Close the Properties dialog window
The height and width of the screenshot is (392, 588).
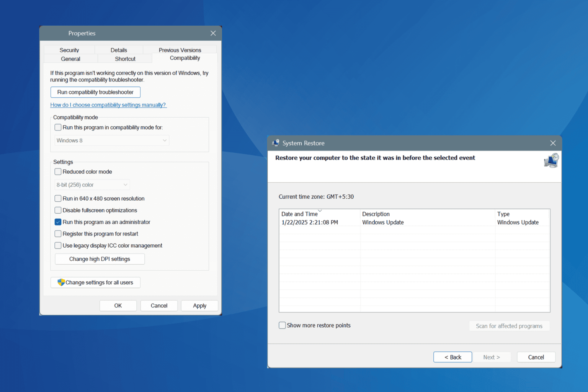[x=213, y=33]
